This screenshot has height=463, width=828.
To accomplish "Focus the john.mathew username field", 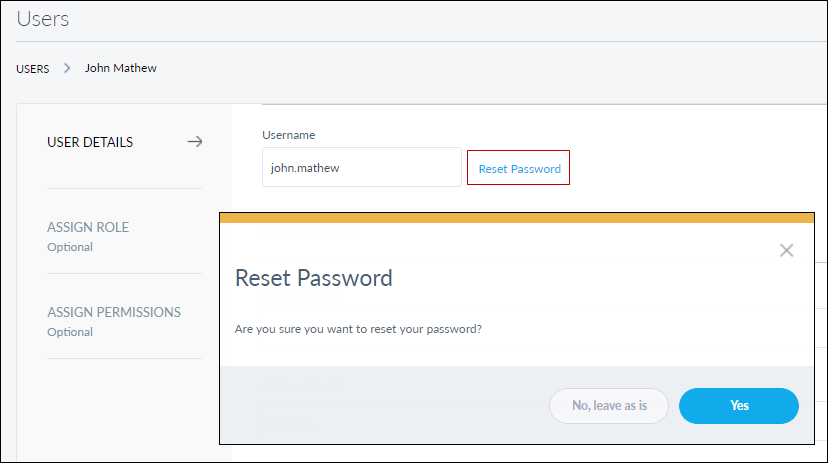I will (361, 168).
